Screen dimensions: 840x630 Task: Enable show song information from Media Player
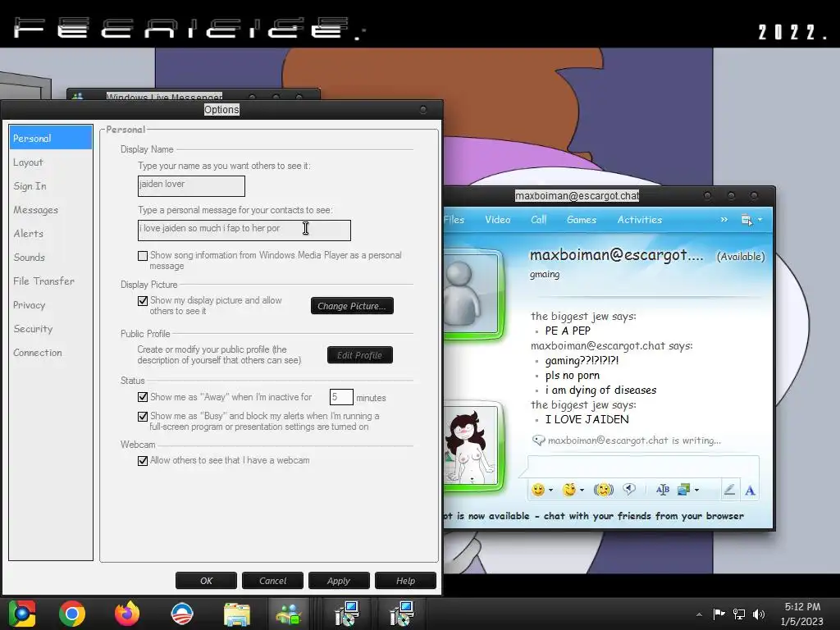click(143, 256)
